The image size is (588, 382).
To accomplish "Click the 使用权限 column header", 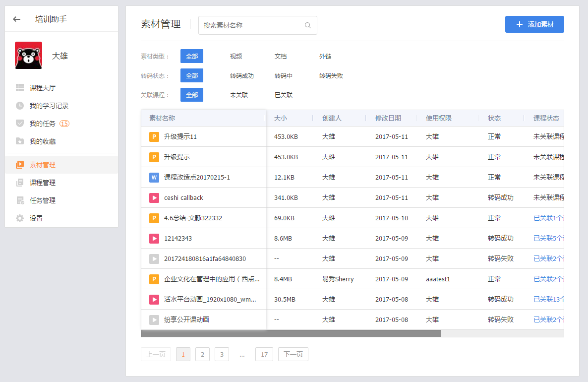I will click(439, 118).
